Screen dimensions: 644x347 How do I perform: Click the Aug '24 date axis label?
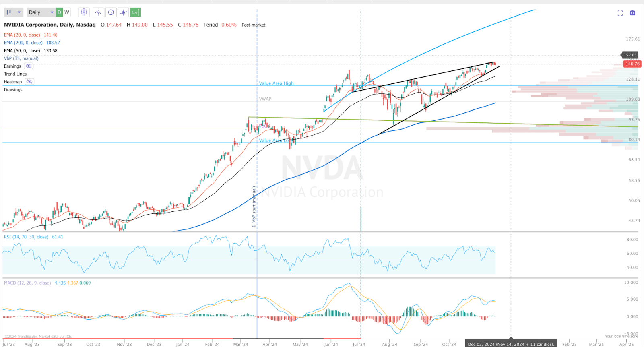[390, 344]
